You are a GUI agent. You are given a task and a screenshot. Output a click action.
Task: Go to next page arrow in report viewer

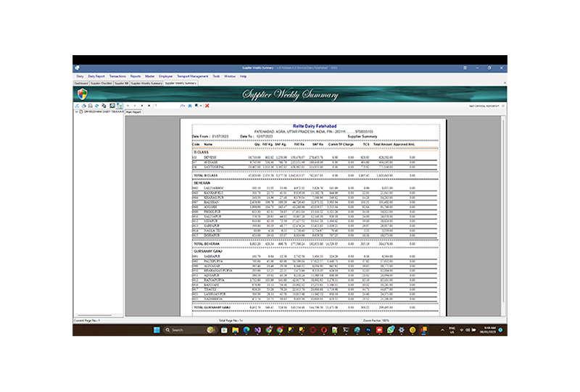(x=144, y=106)
